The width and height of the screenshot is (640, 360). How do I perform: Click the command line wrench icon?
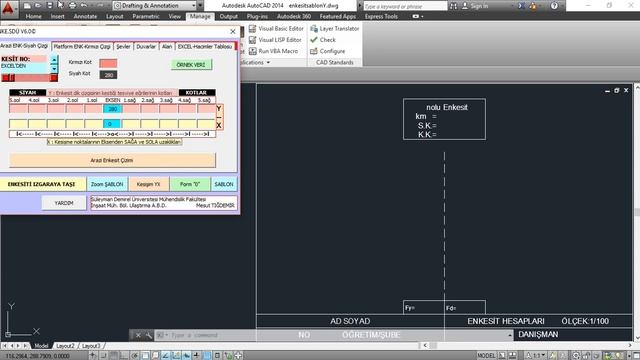click(149, 335)
